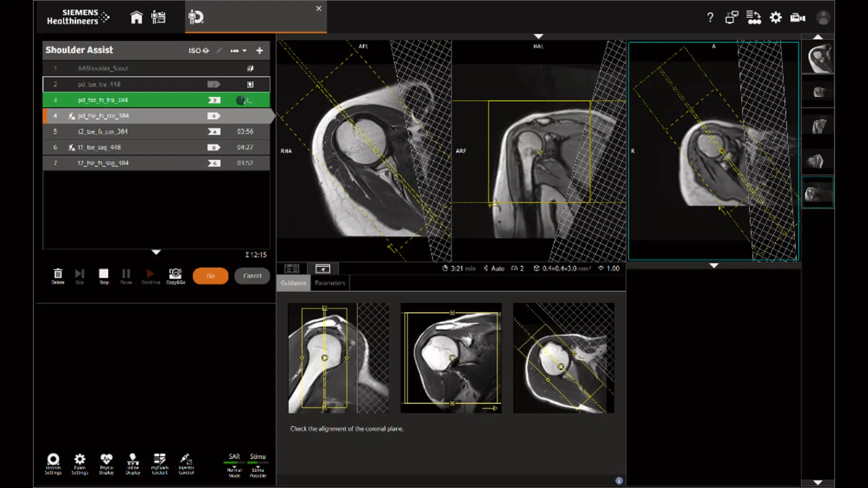This screenshot has width=868, height=488.
Task: Open the view options dropdown beside ISO
Action: [x=240, y=51]
